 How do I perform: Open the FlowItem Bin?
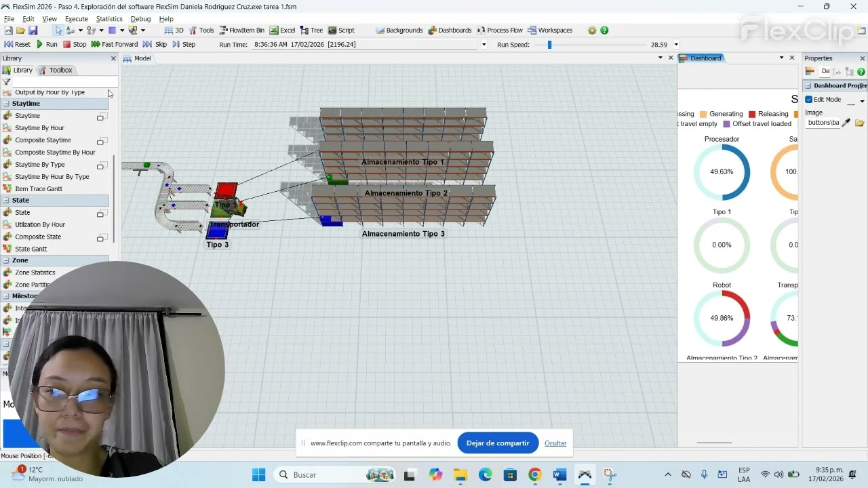pos(242,30)
